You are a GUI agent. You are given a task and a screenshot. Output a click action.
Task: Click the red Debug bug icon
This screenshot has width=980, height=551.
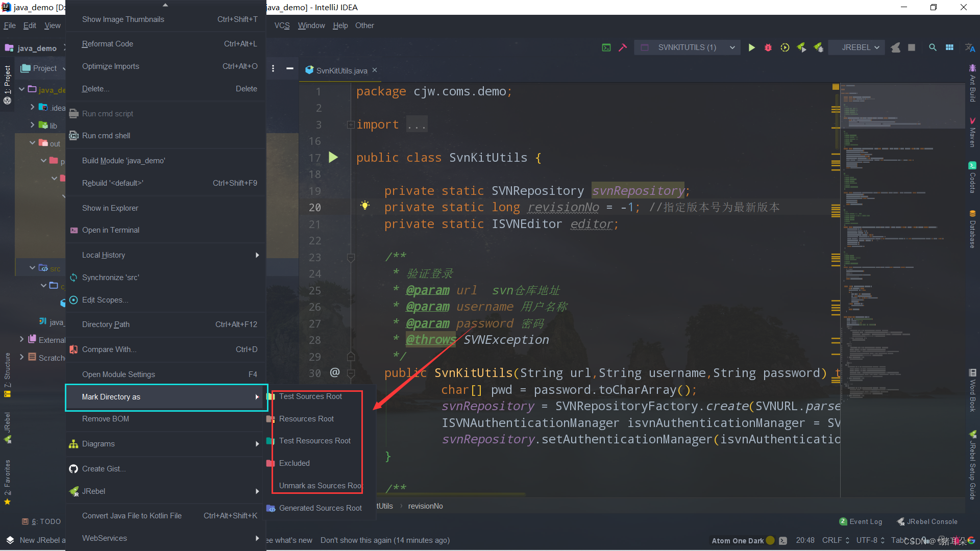[768, 47]
